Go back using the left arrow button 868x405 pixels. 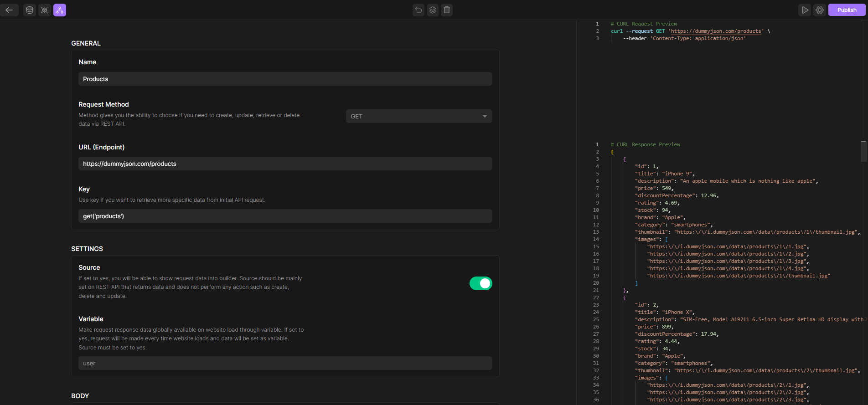coord(9,10)
